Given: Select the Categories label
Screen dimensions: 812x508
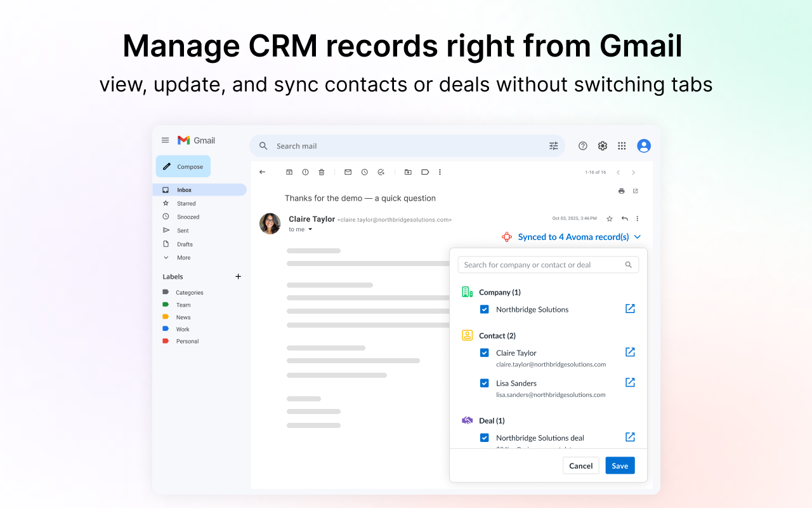Looking at the screenshot, I should (183, 293).
